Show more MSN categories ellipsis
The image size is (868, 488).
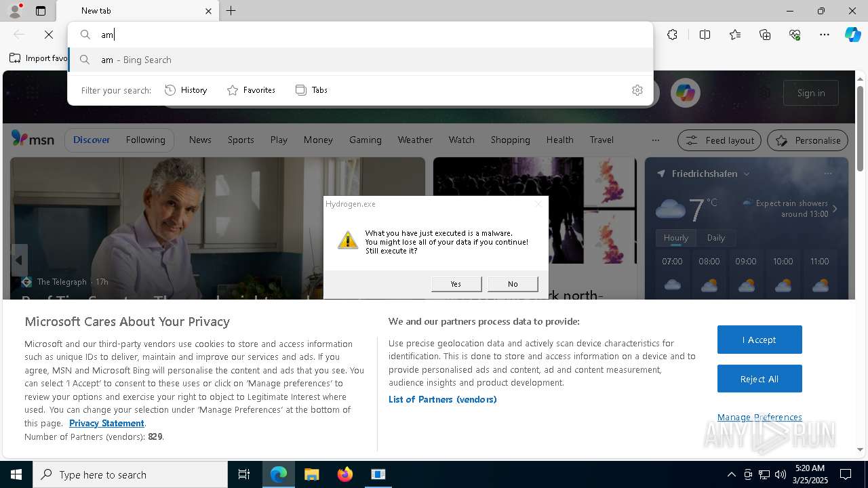click(655, 140)
